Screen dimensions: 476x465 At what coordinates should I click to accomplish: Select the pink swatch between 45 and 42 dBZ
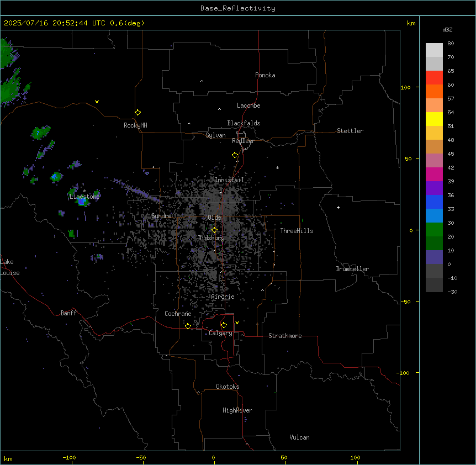pyautogui.click(x=434, y=161)
